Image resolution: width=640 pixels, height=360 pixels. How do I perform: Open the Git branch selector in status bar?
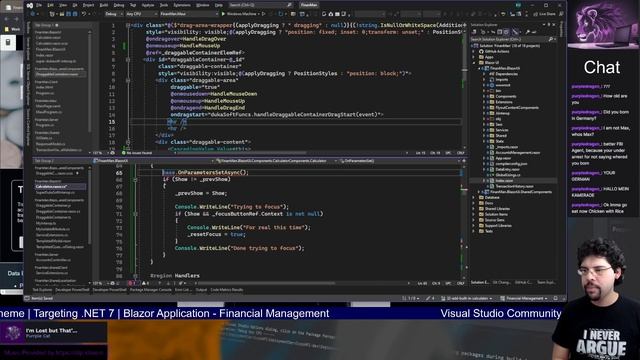pos(467,298)
